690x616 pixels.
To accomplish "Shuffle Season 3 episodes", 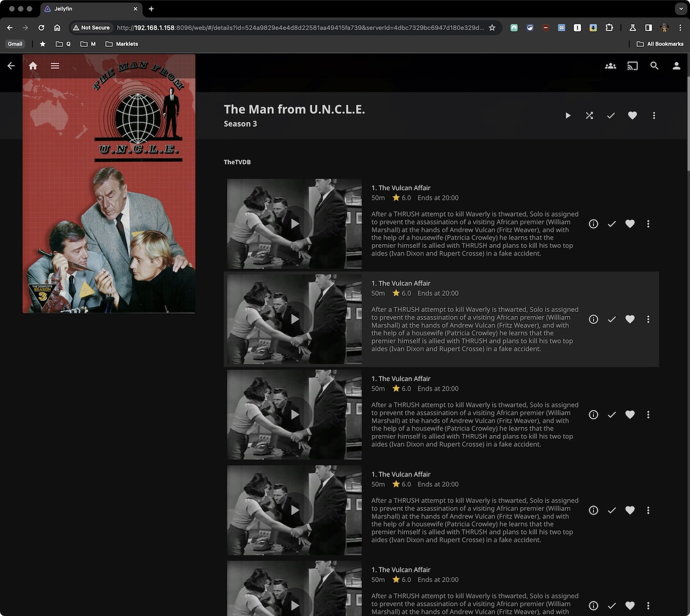I will 589,115.
